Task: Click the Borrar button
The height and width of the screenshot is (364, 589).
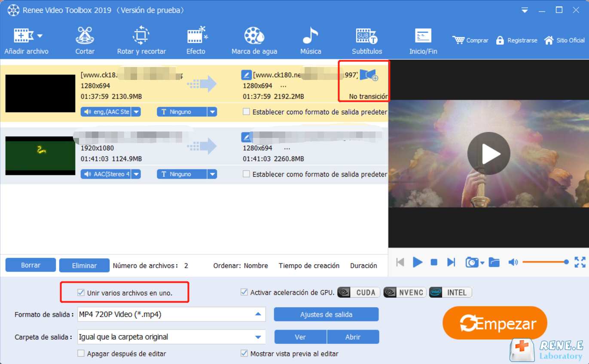Action: coord(31,265)
